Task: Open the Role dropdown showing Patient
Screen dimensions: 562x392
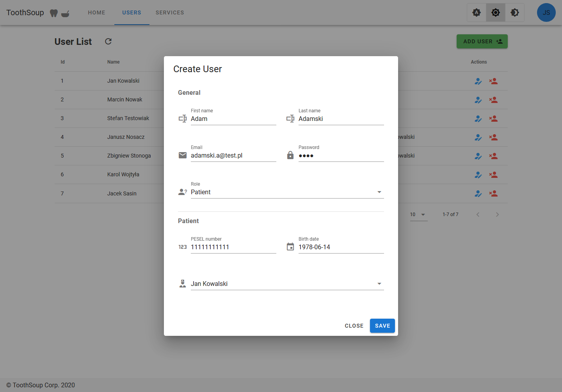Action: 287,192
